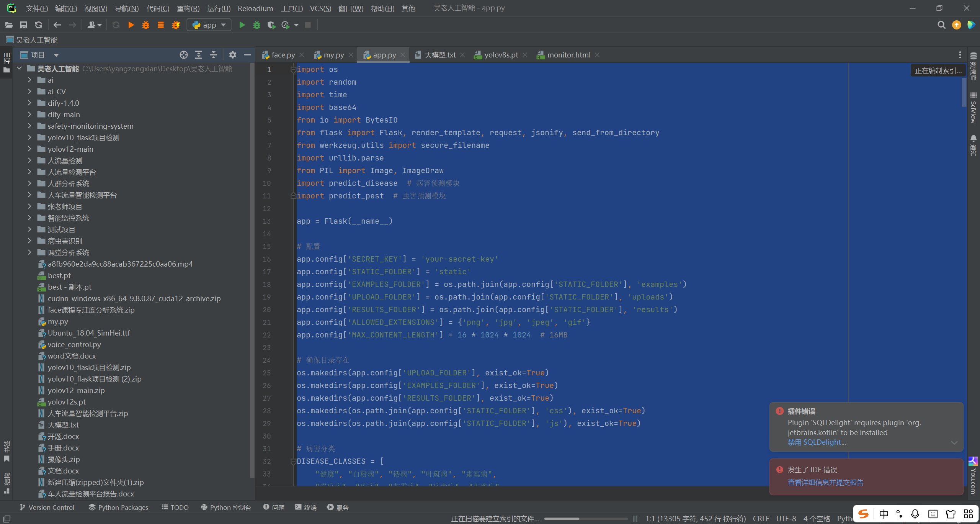Hide project panel with minus icon
980x524 pixels.
pos(248,55)
